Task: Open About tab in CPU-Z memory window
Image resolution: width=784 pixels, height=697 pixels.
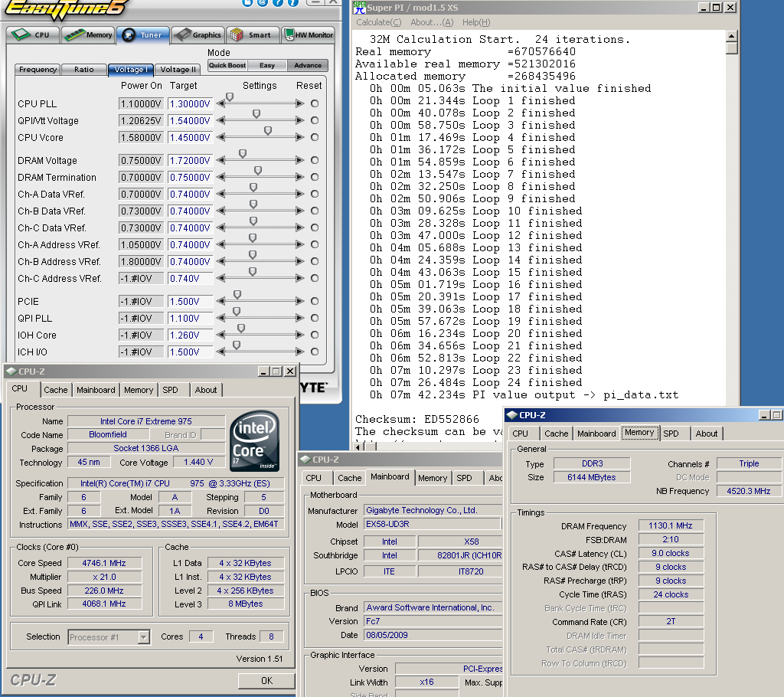Action: click(707, 434)
